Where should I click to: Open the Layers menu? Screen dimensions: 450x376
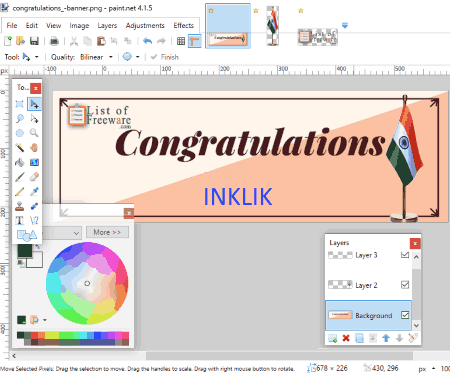pos(107,25)
